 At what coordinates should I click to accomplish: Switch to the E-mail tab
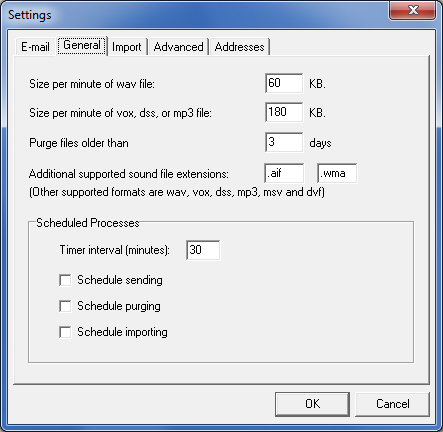(35, 47)
